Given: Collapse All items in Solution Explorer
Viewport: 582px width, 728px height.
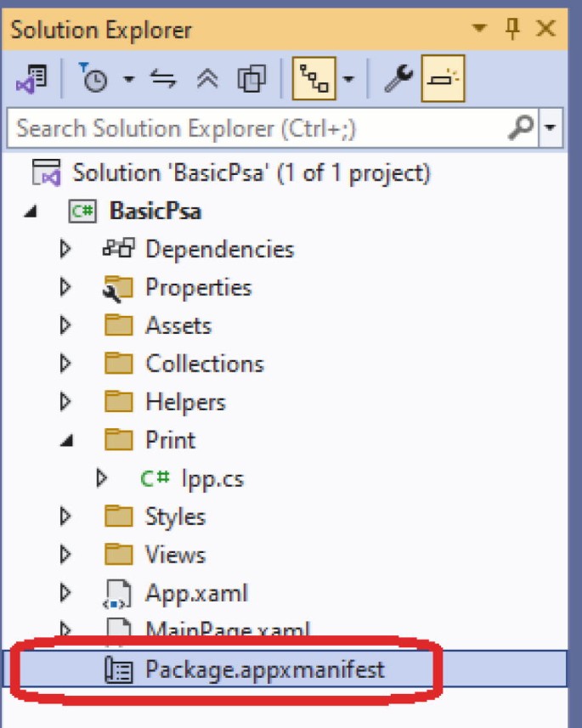Looking at the screenshot, I should 206,80.
